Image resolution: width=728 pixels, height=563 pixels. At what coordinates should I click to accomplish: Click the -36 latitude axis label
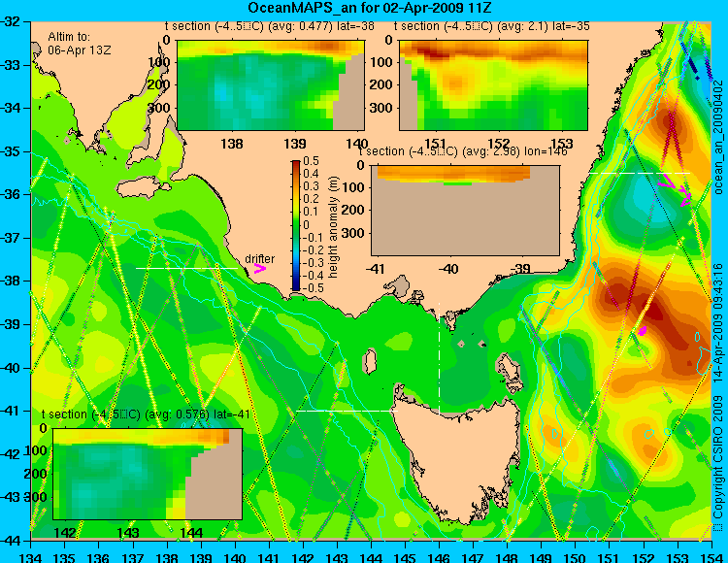point(11,194)
